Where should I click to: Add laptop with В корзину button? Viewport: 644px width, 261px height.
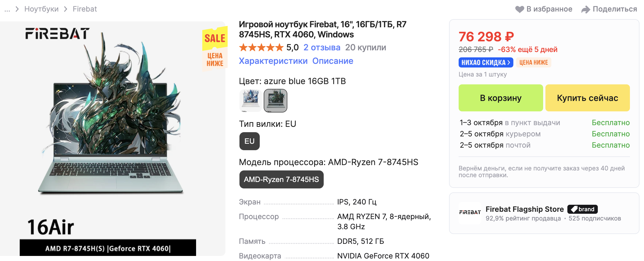[501, 98]
